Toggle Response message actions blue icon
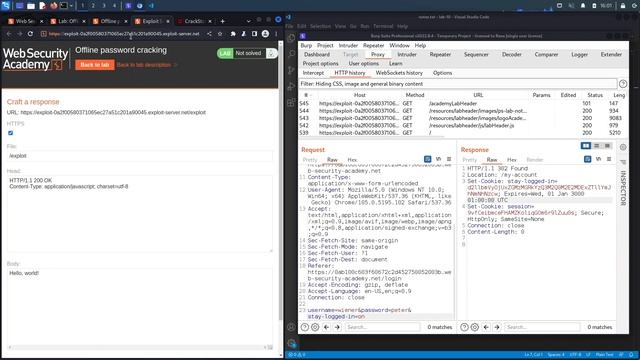Viewport: 640px width, 360px height. (x=587, y=159)
